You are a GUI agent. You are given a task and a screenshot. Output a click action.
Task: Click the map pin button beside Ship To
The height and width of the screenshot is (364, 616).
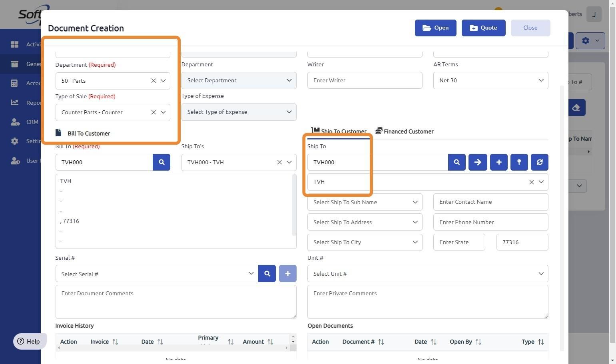pos(519,162)
